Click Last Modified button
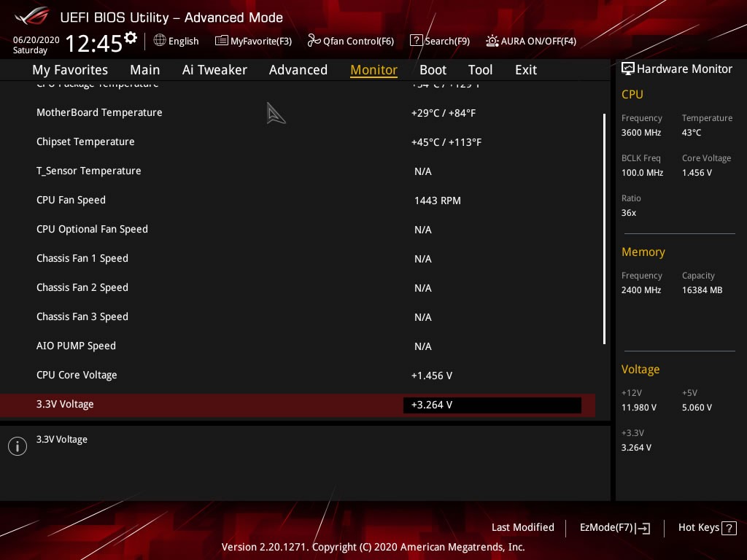Screen dimensions: 747x560 tap(522, 527)
